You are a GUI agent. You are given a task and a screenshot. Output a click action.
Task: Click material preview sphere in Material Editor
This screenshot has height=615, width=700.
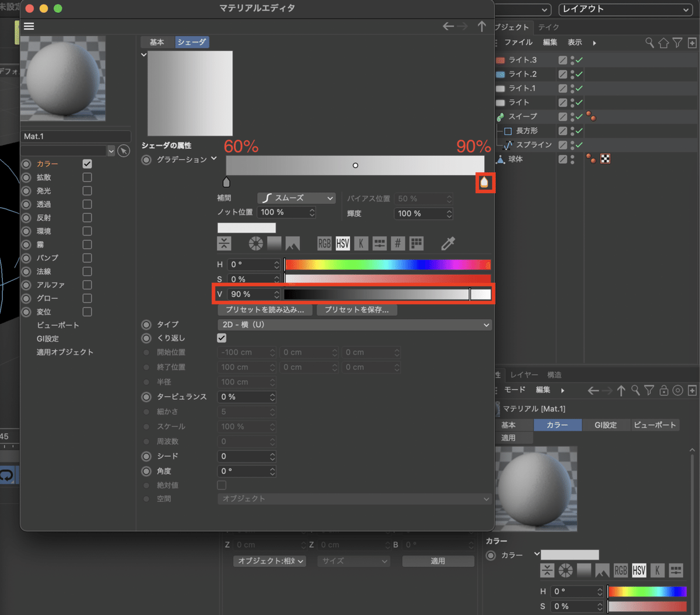pos(63,79)
